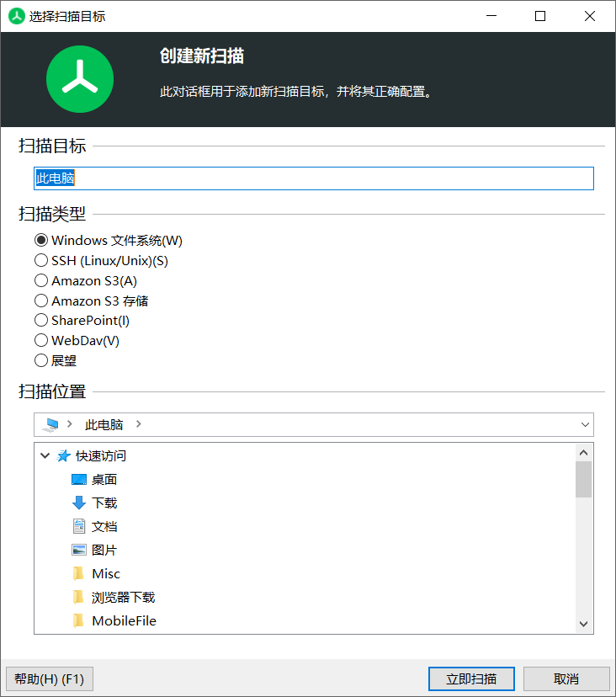Select 文档 in the folder tree
This screenshot has width=616, height=697.
[104, 526]
